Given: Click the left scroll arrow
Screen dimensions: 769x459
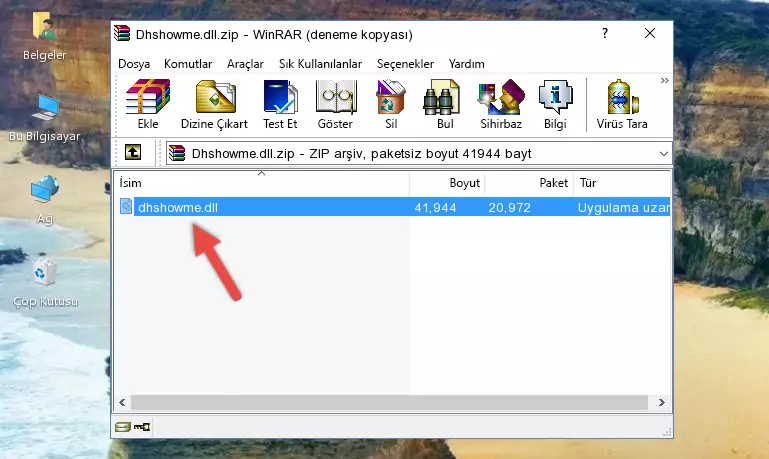Looking at the screenshot, I should point(122,403).
